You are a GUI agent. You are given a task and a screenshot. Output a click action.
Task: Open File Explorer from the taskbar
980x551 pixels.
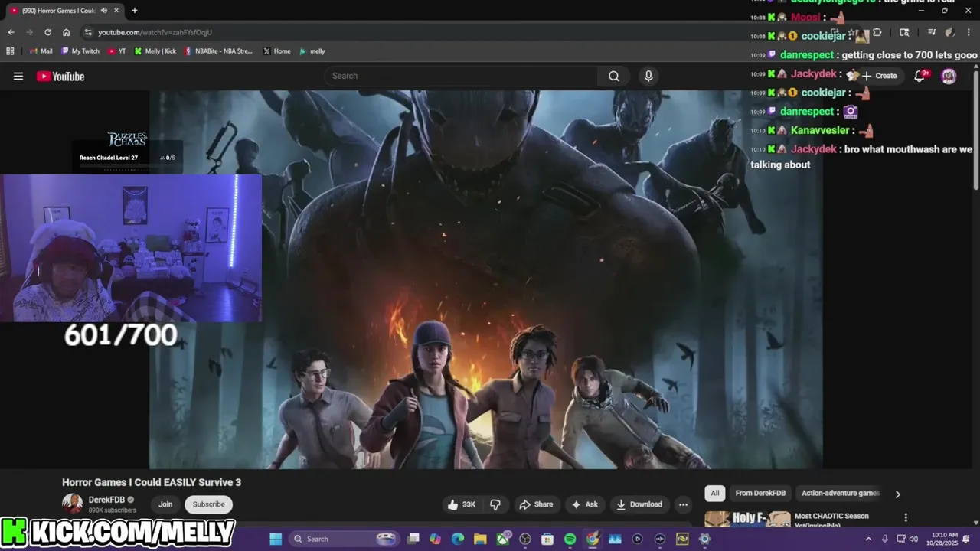pos(480,539)
